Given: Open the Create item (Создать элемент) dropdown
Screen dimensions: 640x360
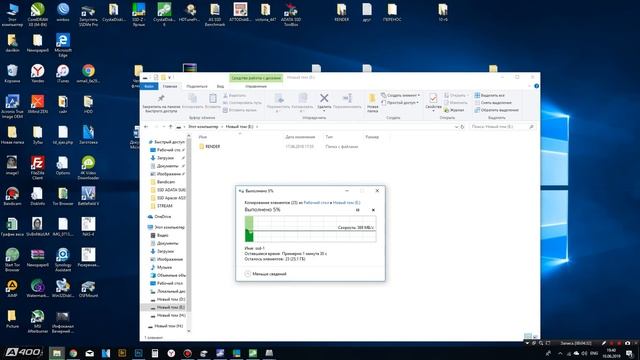Looking at the screenshot, I should point(400,95).
